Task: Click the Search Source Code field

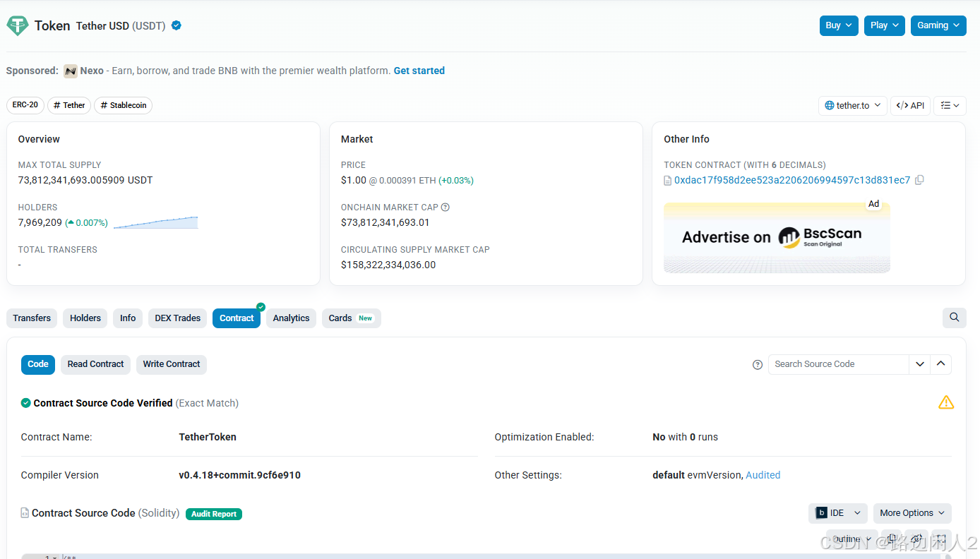Action: (x=838, y=364)
